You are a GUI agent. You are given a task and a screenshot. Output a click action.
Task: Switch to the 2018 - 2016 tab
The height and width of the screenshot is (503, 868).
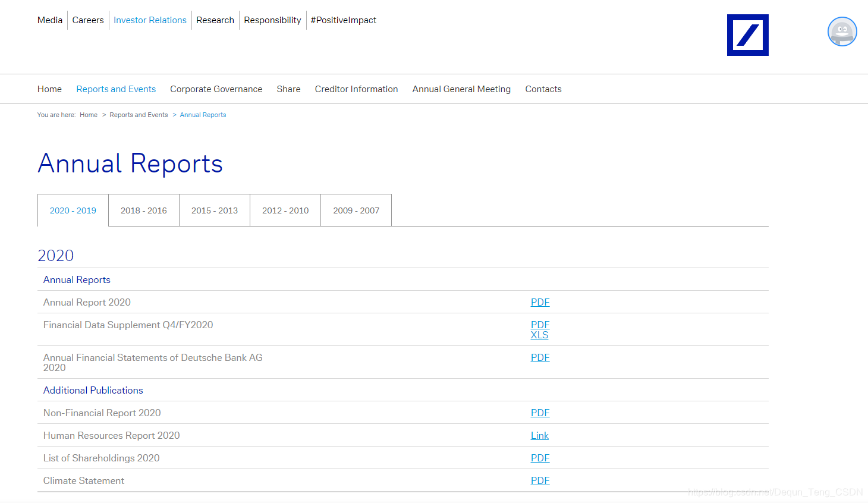coord(144,210)
